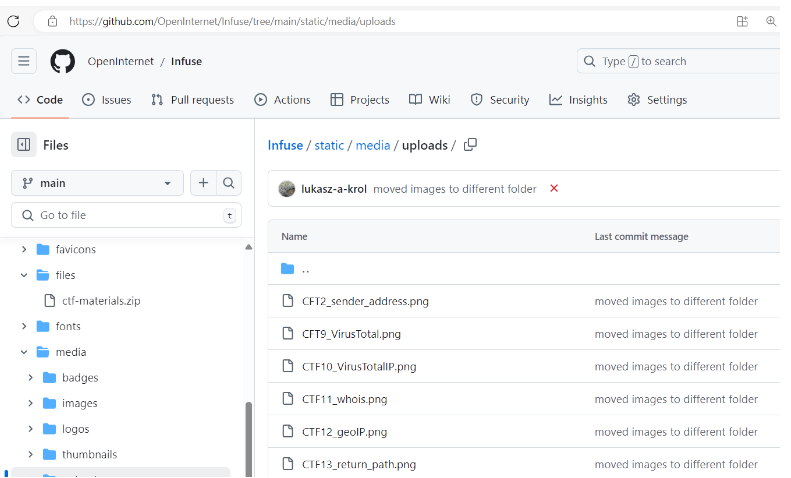This screenshot has height=478, width=791.
Task: Open the GitHub hamburger navigation menu
Action: (x=24, y=61)
